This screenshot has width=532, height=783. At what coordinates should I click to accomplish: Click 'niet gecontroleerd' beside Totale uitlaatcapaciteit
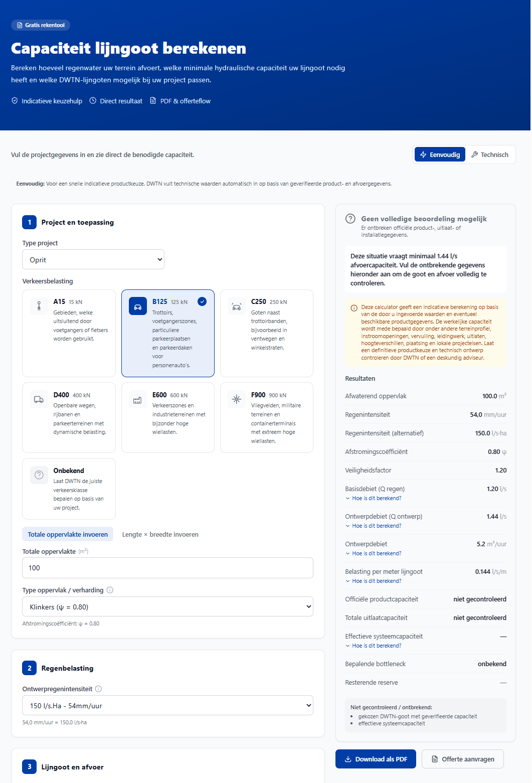(480, 617)
